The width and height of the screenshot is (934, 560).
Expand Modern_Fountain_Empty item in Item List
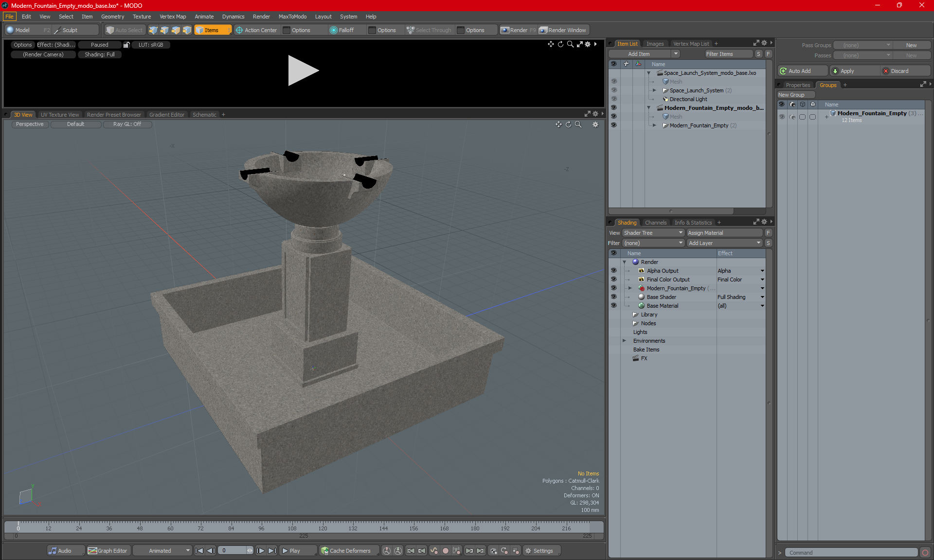pos(654,125)
